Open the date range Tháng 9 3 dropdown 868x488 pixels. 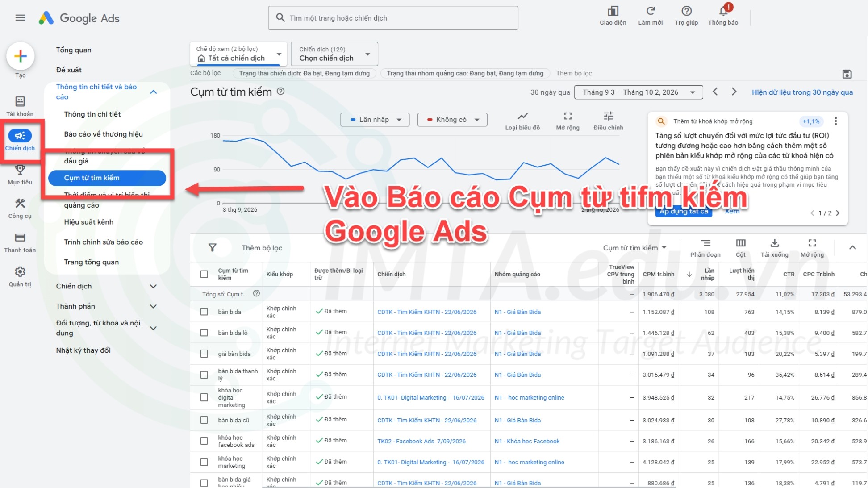click(638, 92)
